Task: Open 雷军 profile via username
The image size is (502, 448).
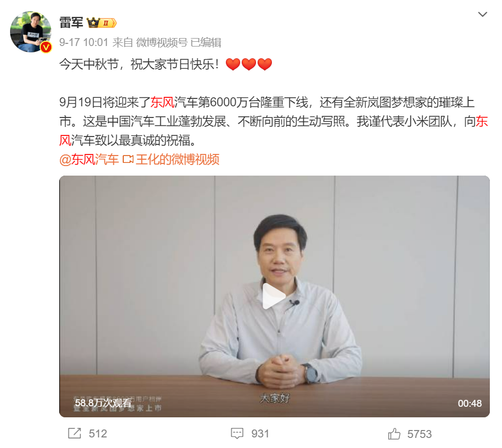Action: (x=71, y=23)
